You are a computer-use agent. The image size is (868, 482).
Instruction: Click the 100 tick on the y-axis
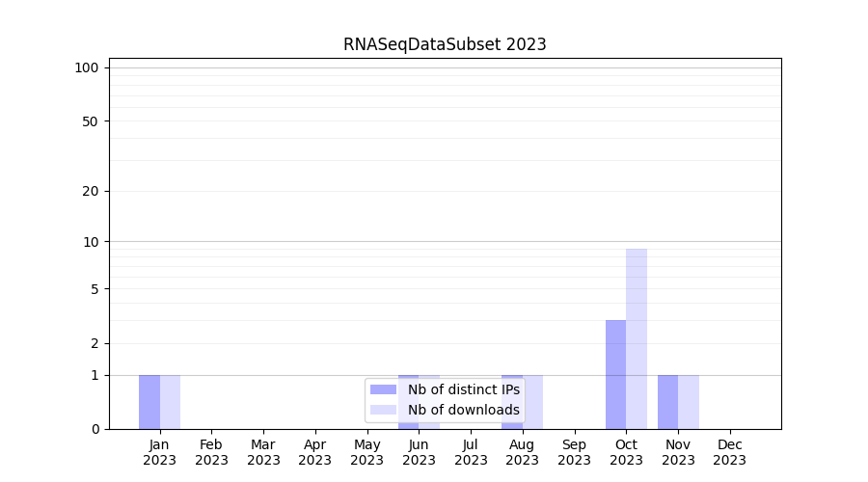point(87,67)
